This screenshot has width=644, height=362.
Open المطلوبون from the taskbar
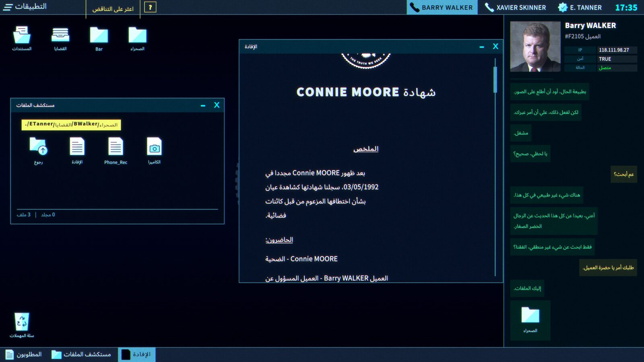point(24,354)
